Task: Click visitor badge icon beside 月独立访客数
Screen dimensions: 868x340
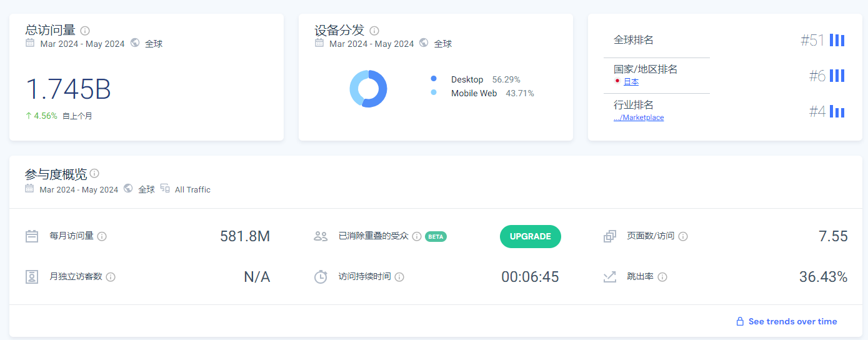Action: coord(32,277)
